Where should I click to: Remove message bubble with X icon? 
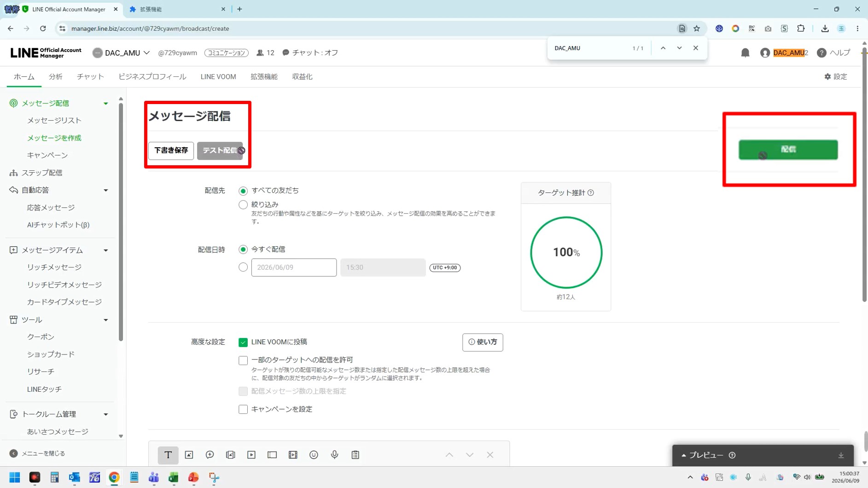[490, 455]
